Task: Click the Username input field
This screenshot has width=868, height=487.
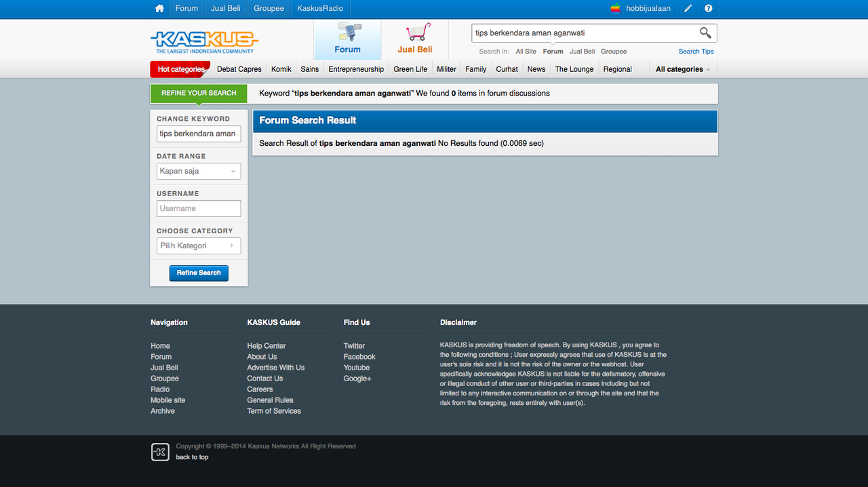Action: tap(199, 208)
